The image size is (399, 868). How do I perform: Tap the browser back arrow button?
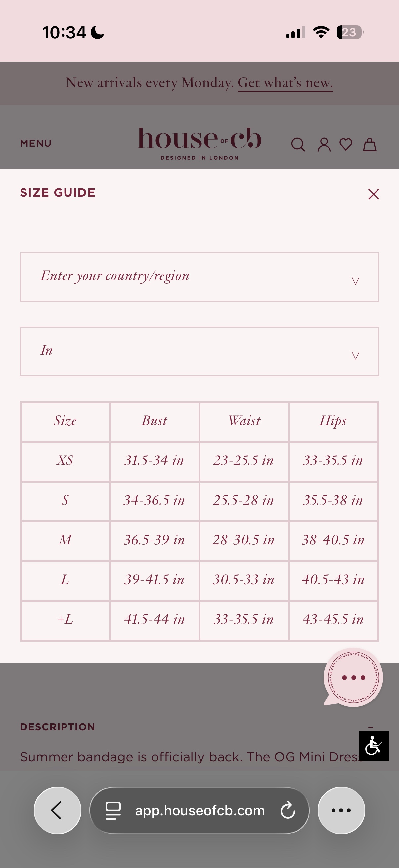coord(58,810)
